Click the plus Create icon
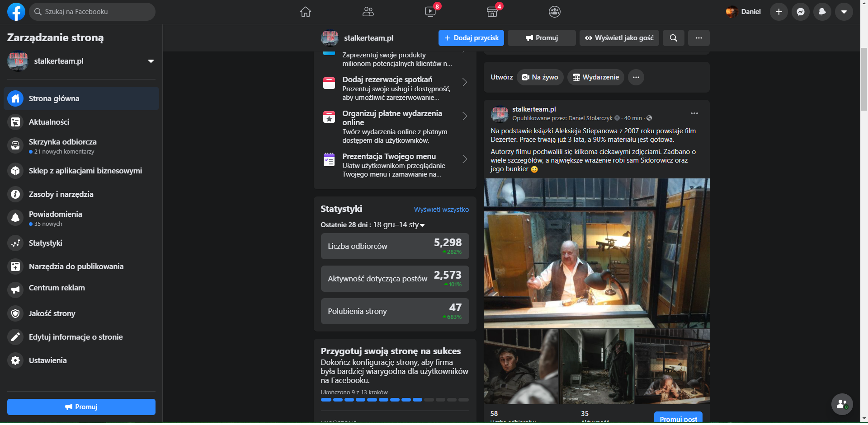The image size is (868, 425). (x=779, y=12)
